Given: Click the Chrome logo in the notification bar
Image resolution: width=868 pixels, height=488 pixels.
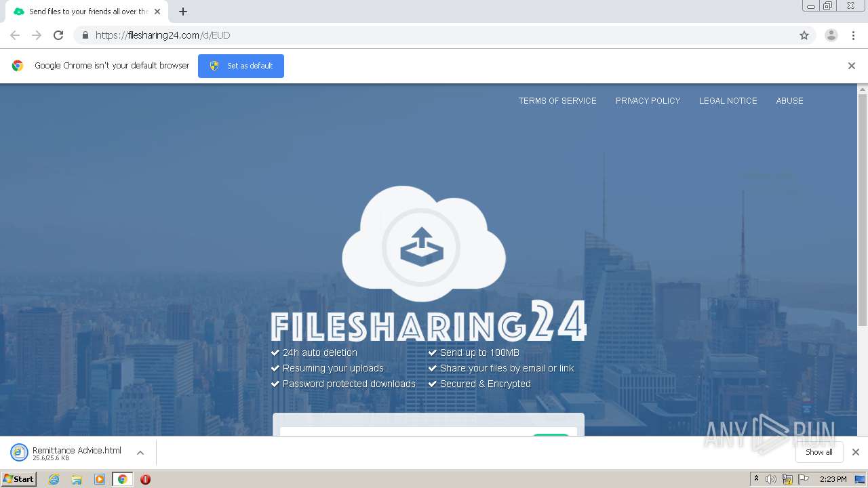Looking at the screenshot, I should 18,66.
